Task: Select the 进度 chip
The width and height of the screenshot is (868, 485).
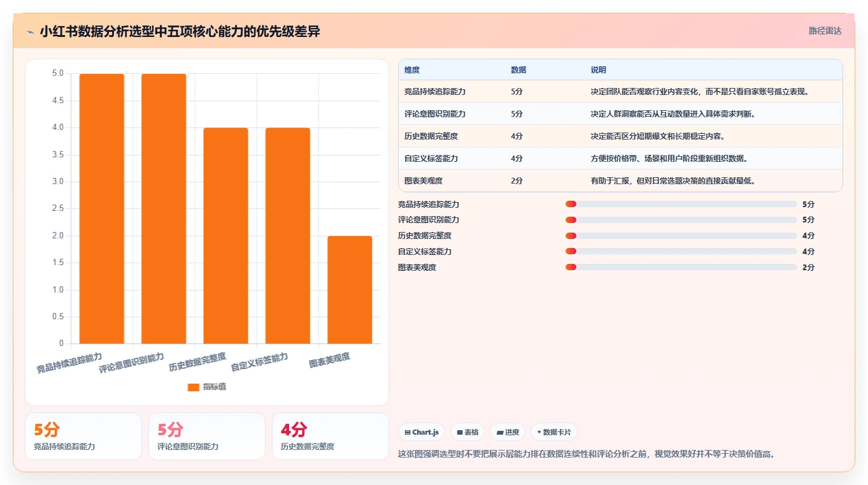Action: [508, 432]
